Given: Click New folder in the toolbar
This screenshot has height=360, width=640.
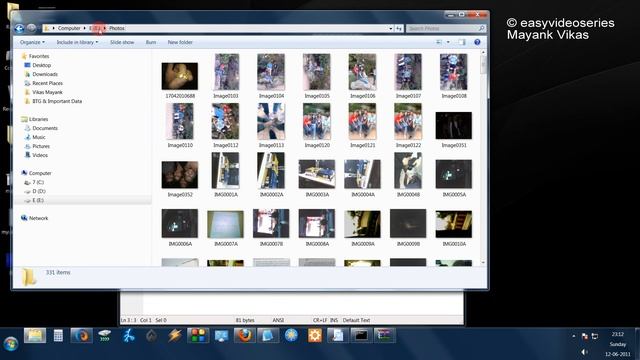Looking at the screenshot, I should pyautogui.click(x=180, y=42).
